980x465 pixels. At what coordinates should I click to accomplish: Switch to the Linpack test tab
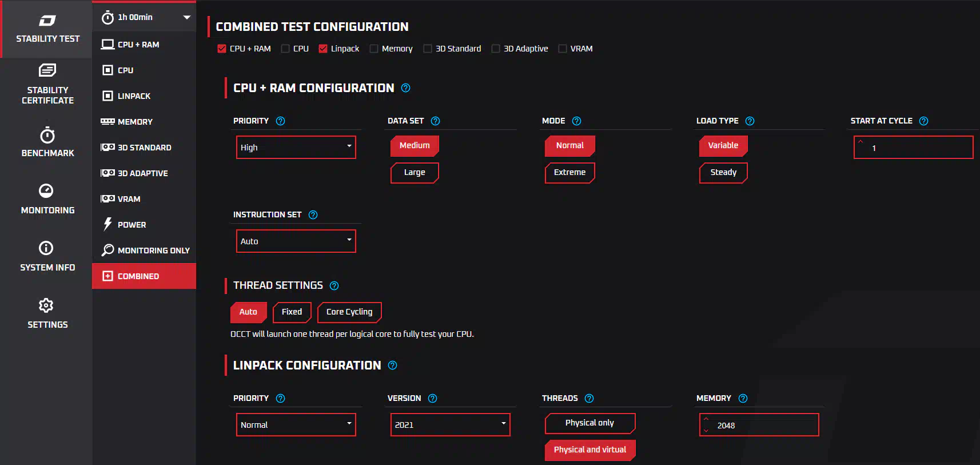pos(144,96)
